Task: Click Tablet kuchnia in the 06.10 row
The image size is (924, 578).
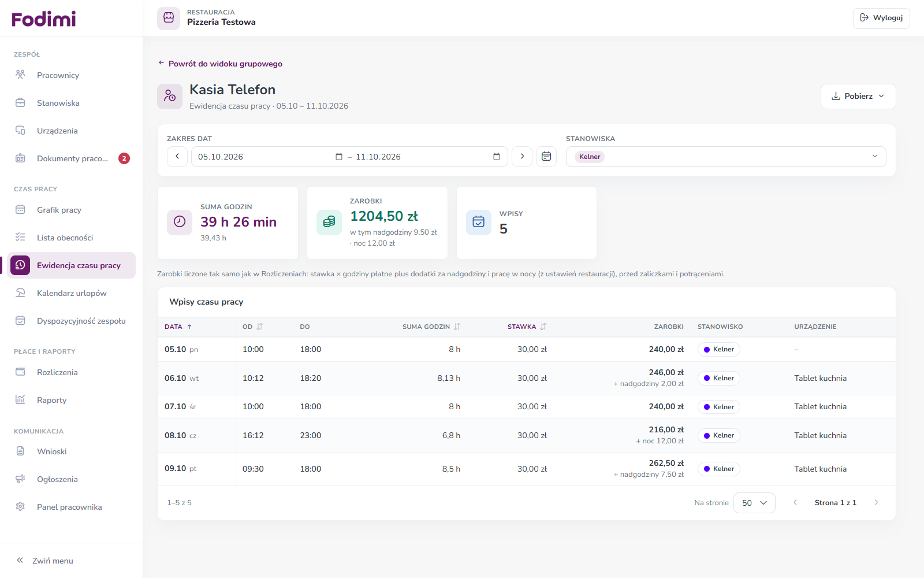Action: 820,378
